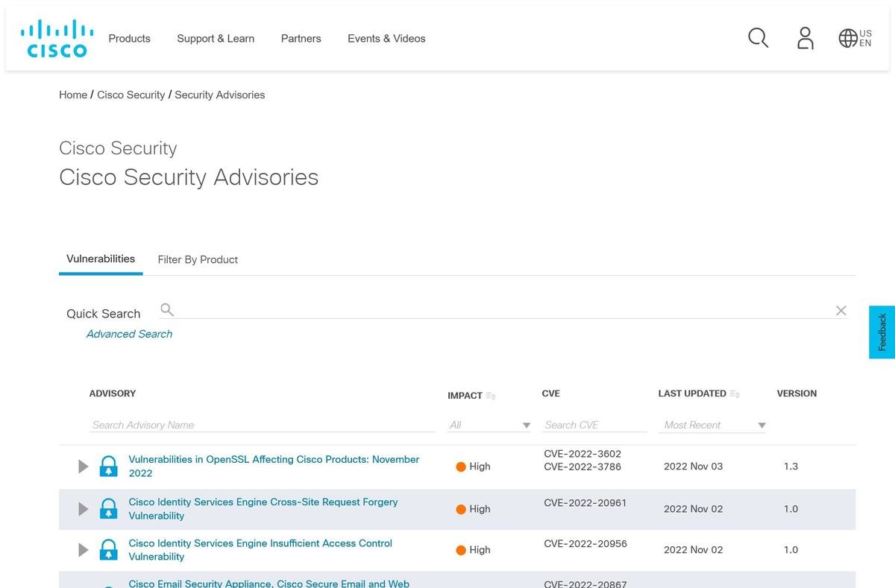This screenshot has height=588, width=895.
Task: Switch to the Filter By Product tab
Action: click(198, 259)
